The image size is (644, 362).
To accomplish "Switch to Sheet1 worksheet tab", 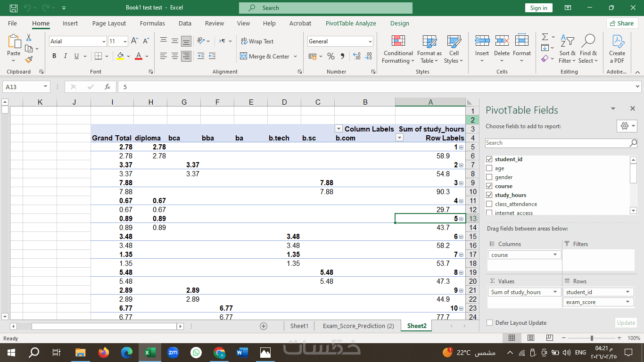I will coord(299,326).
